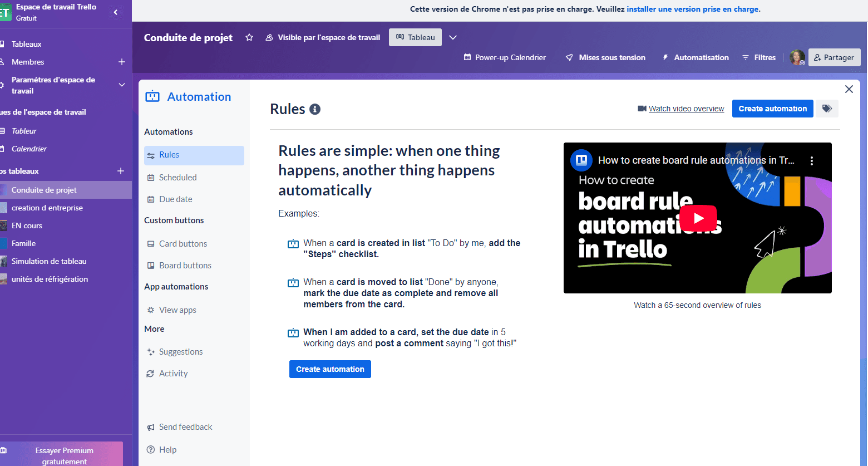
Task: Create new board with plus icon
Action: [121, 171]
